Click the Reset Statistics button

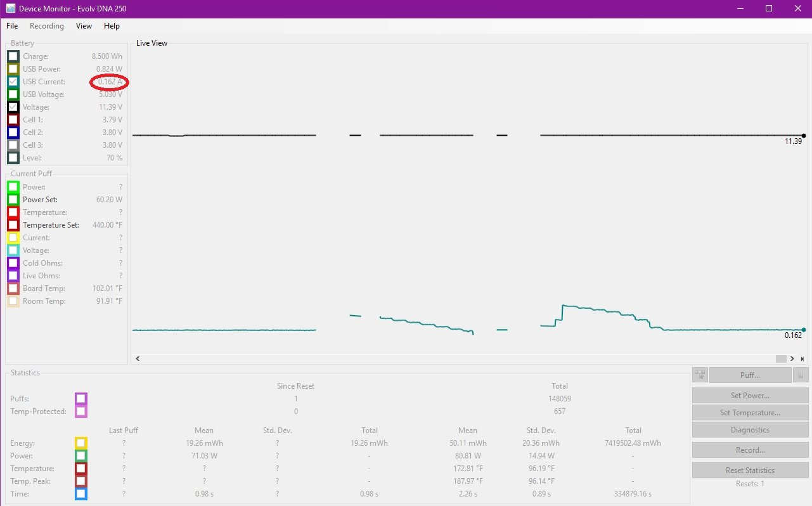(750, 470)
